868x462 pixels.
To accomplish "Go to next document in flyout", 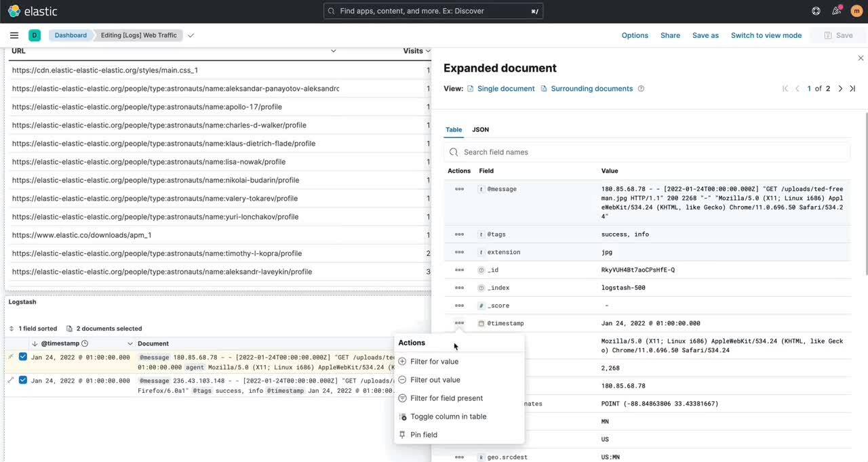I will tap(840, 89).
